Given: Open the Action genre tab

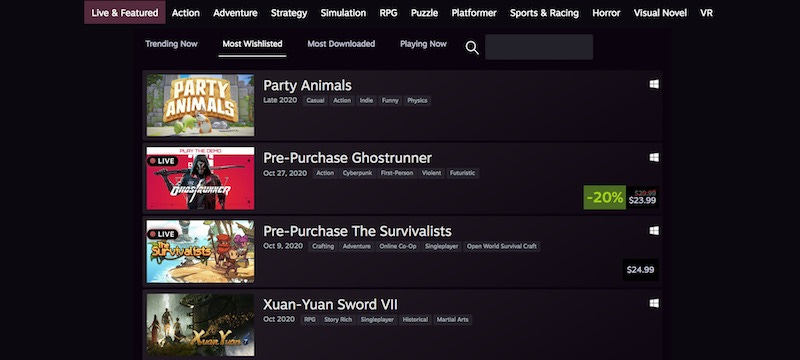Looking at the screenshot, I should point(186,13).
